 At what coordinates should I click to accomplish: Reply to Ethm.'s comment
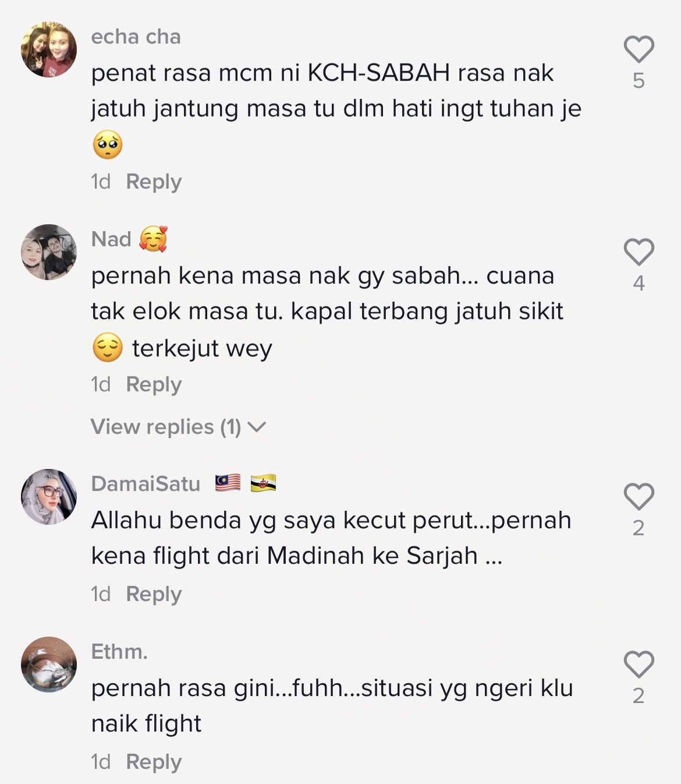point(154,762)
